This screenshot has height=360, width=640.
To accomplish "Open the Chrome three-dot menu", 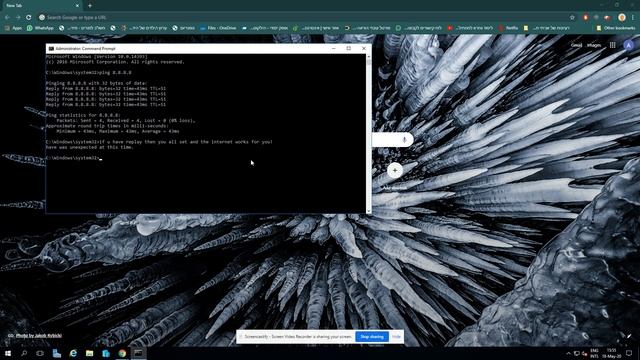I will [x=633, y=18].
